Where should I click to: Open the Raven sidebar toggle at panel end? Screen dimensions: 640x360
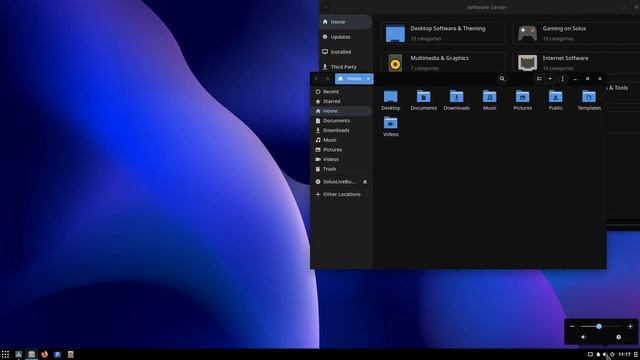click(x=636, y=355)
